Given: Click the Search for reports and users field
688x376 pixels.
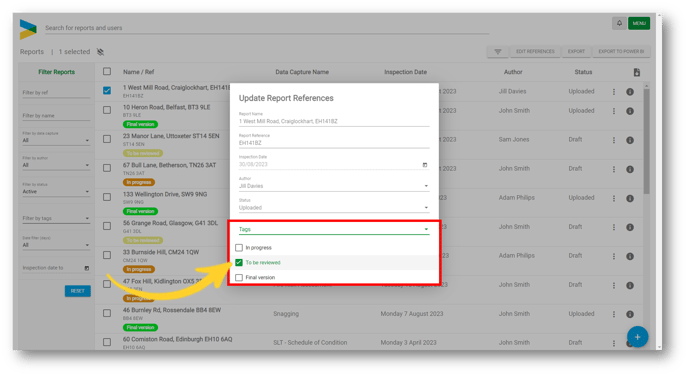Looking at the screenshot, I should 267,28.
